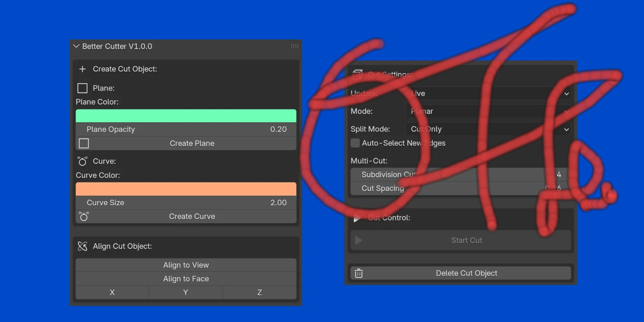Select the Y axis alignment button

coord(186,293)
